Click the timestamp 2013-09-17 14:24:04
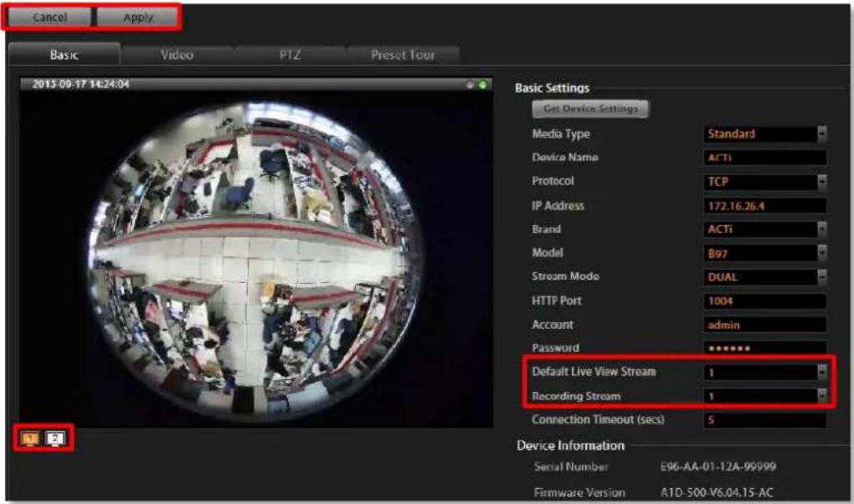The image size is (854, 504). [x=81, y=84]
